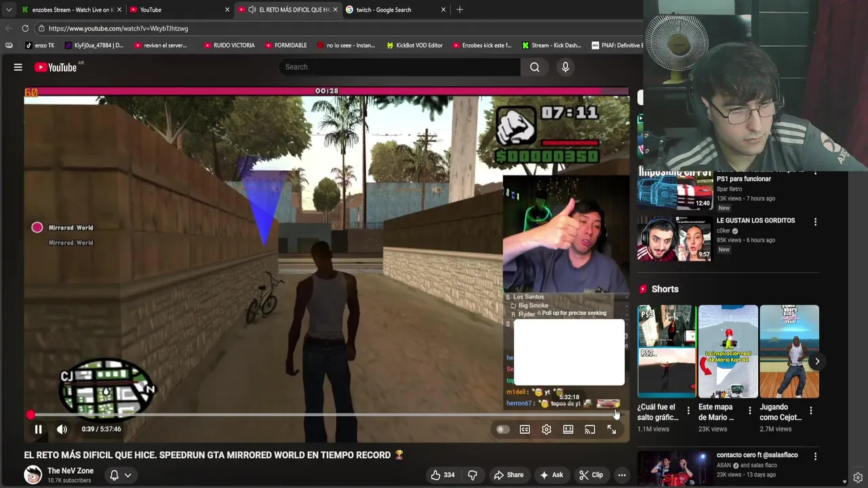Like the video with 334 likes
This screenshot has width=868, height=488.
click(443, 475)
